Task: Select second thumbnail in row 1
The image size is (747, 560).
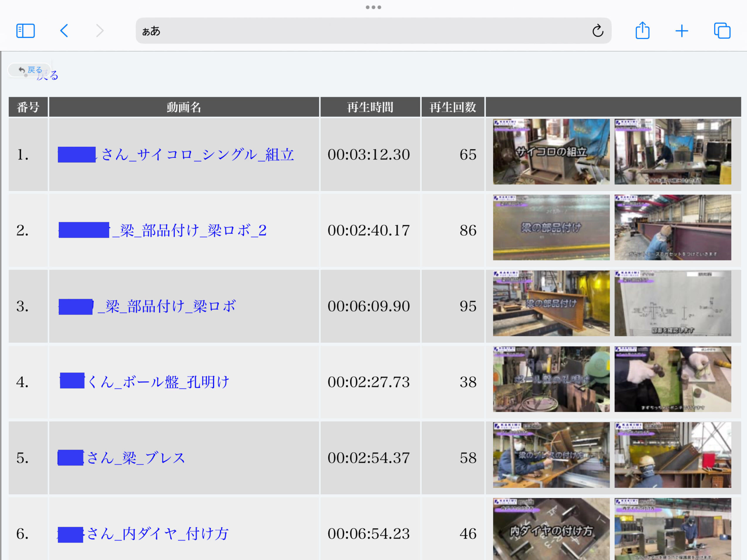Action: (x=673, y=151)
